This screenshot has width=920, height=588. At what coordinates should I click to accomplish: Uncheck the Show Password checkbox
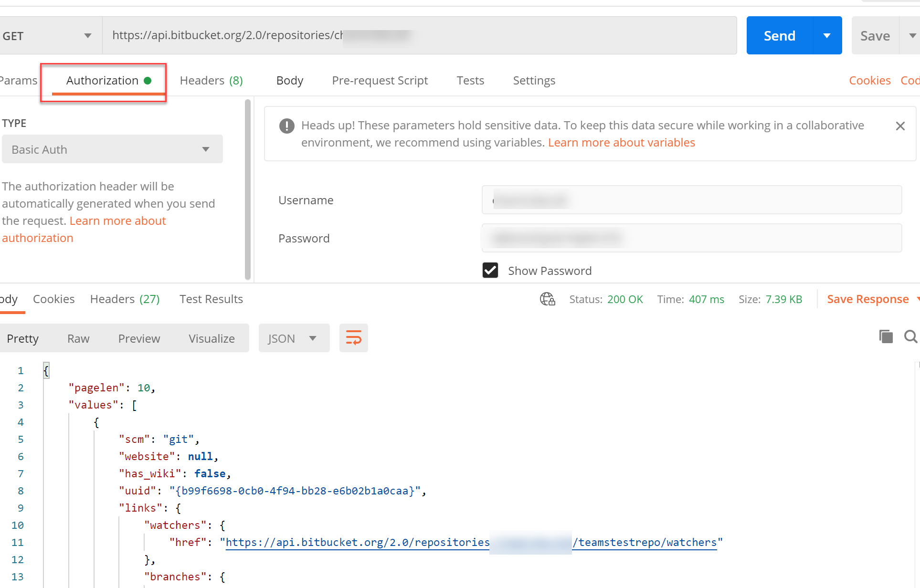[490, 271]
